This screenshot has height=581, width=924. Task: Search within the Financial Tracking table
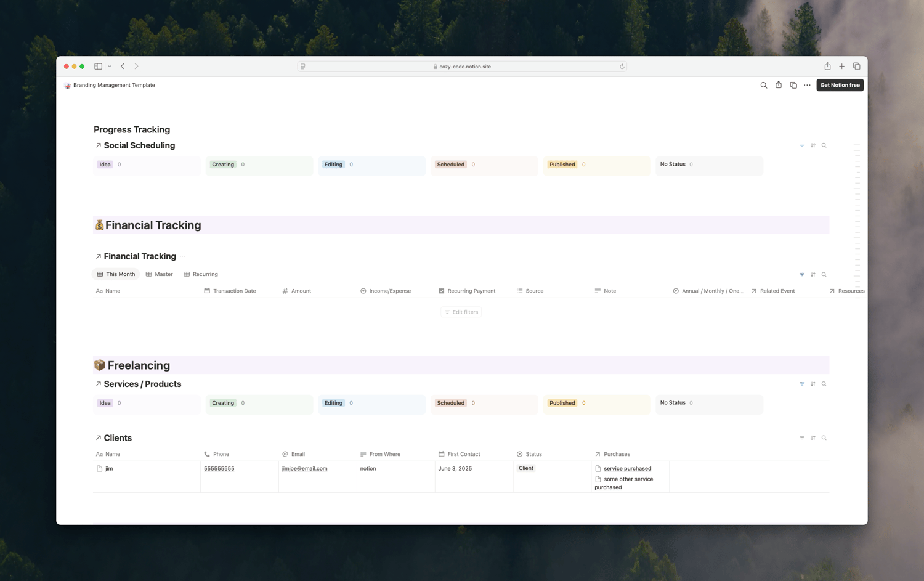tap(824, 275)
